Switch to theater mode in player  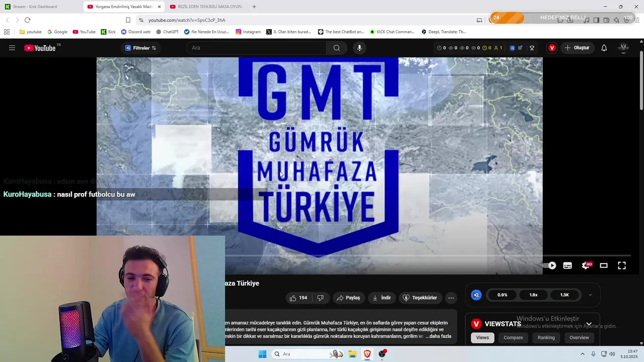coord(604,265)
